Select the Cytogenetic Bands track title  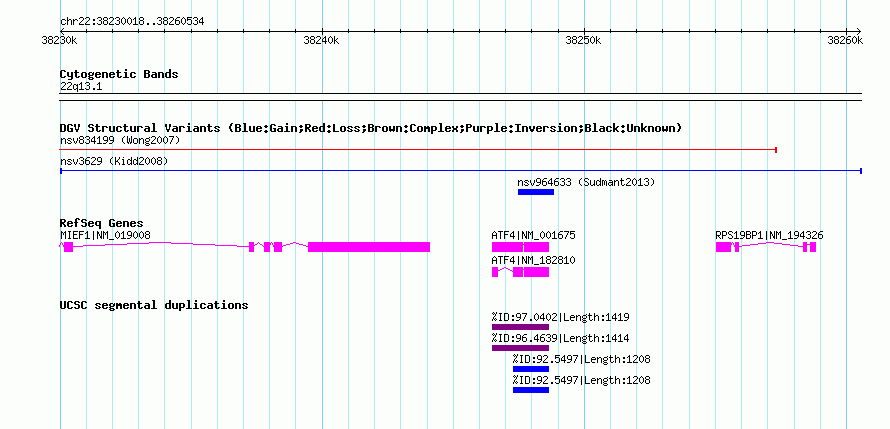(119, 74)
